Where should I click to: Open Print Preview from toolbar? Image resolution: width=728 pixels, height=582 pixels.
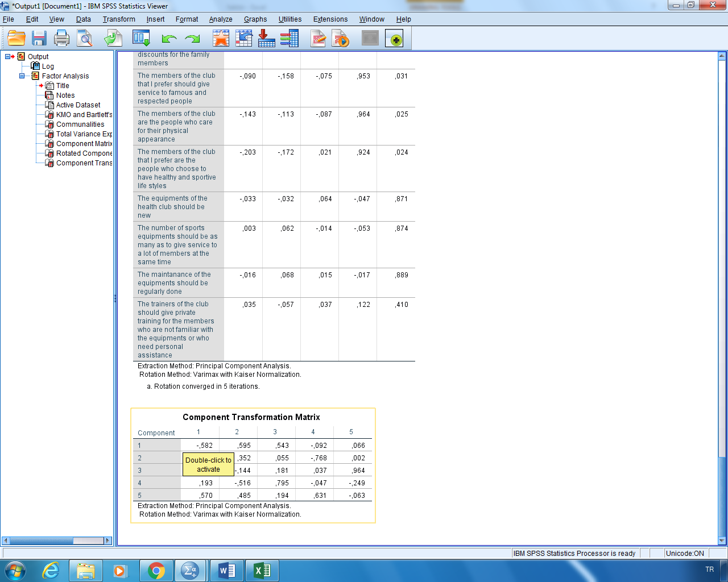coord(85,39)
